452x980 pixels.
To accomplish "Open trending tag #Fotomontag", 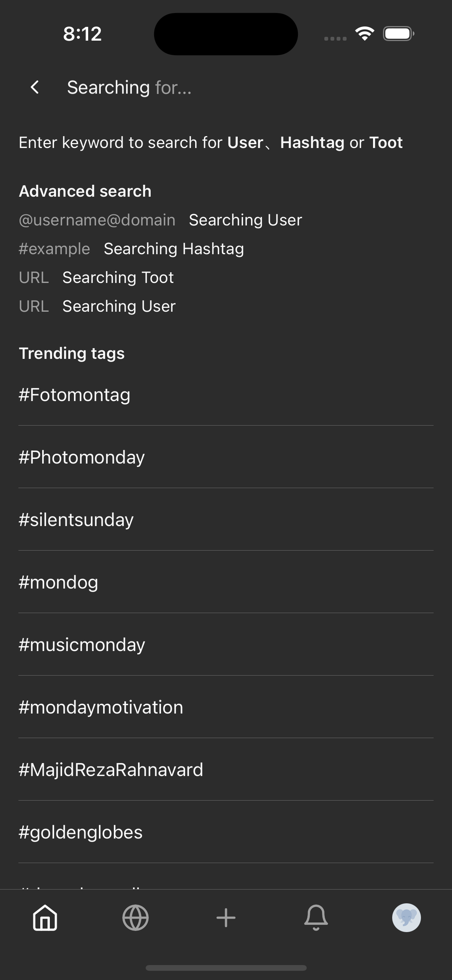I will pyautogui.click(x=75, y=395).
